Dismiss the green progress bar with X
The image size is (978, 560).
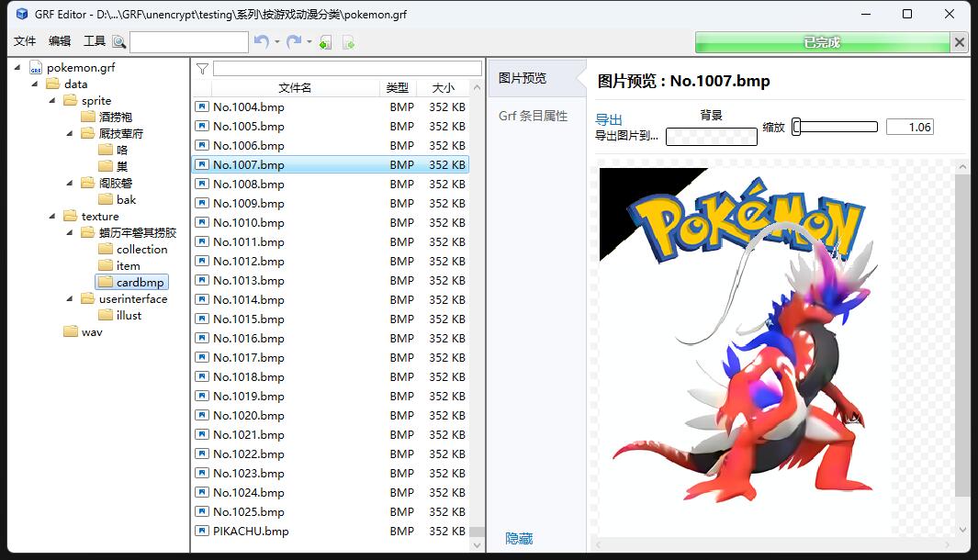pos(960,42)
